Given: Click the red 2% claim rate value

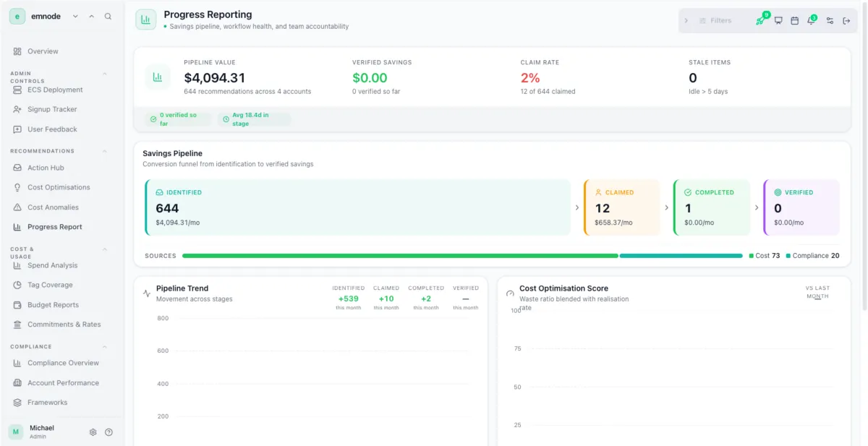Looking at the screenshot, I should [x=530, y=78].
